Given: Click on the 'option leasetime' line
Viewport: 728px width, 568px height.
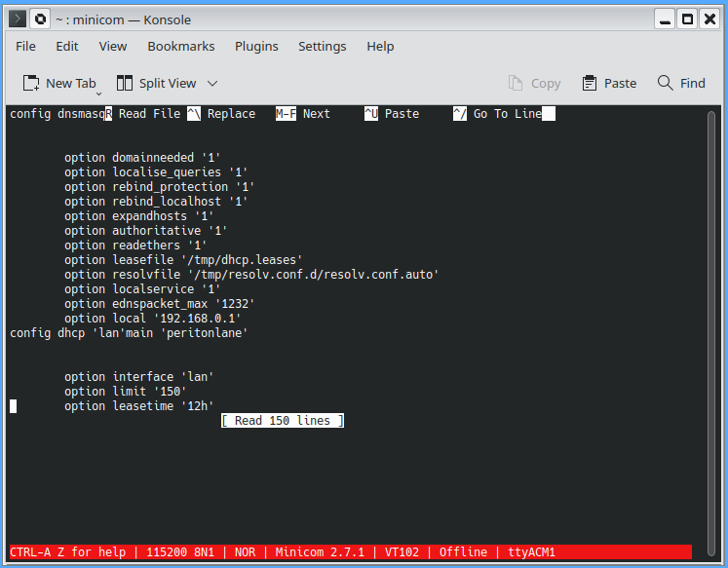Looking at the screenshot, I should coord(138,406).
